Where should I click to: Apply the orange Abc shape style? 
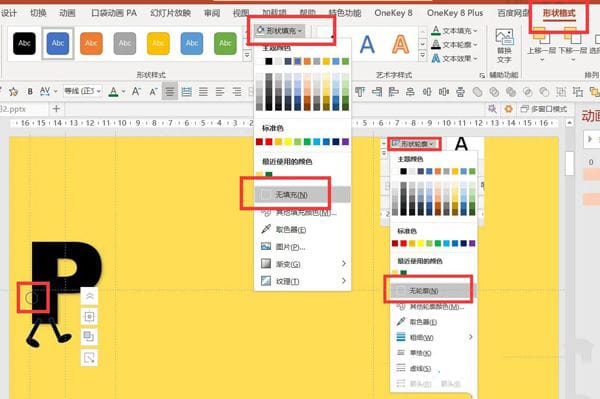point(91,43)
